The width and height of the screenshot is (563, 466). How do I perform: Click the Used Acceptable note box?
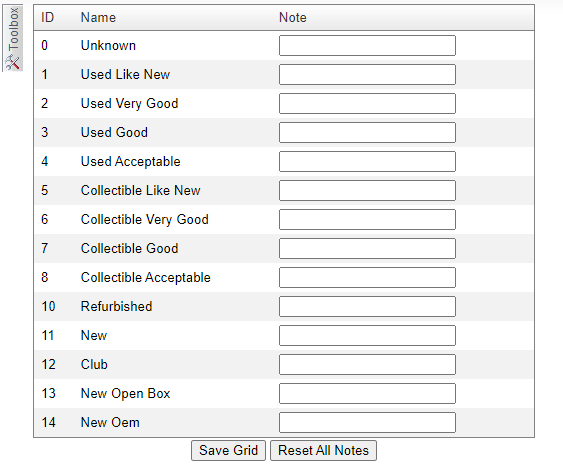point(367,162)
